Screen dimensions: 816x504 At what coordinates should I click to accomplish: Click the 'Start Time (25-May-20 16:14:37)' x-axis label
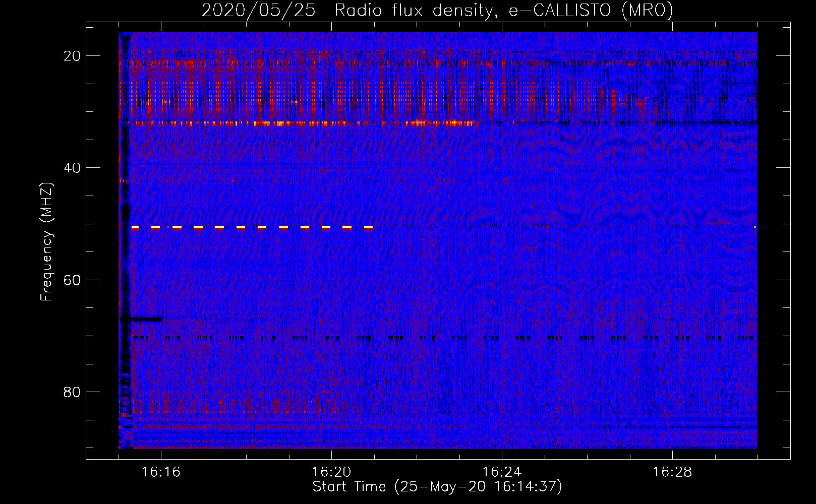tap(437, 487)
